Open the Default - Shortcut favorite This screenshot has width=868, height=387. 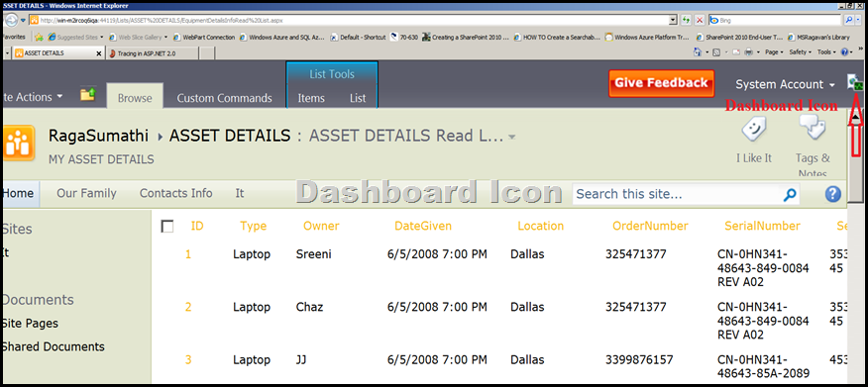[x=358, y=37]
